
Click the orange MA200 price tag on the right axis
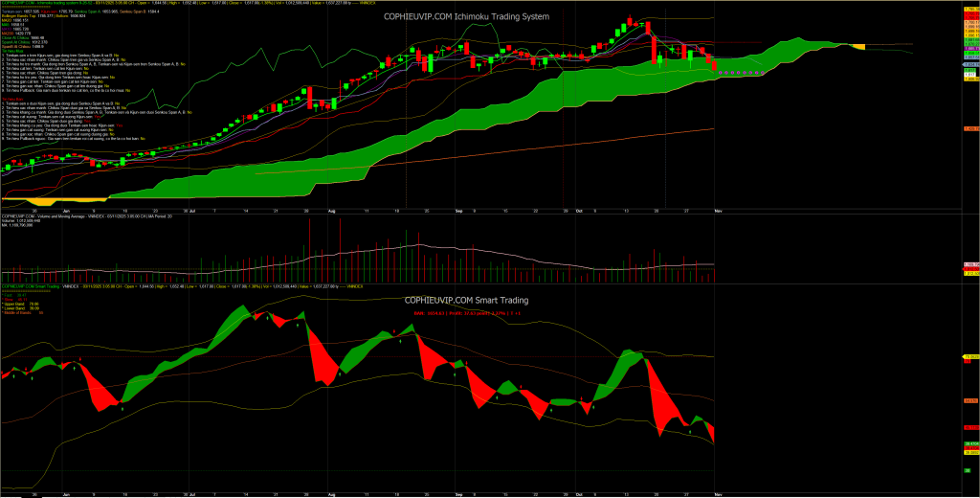[969, 129]
